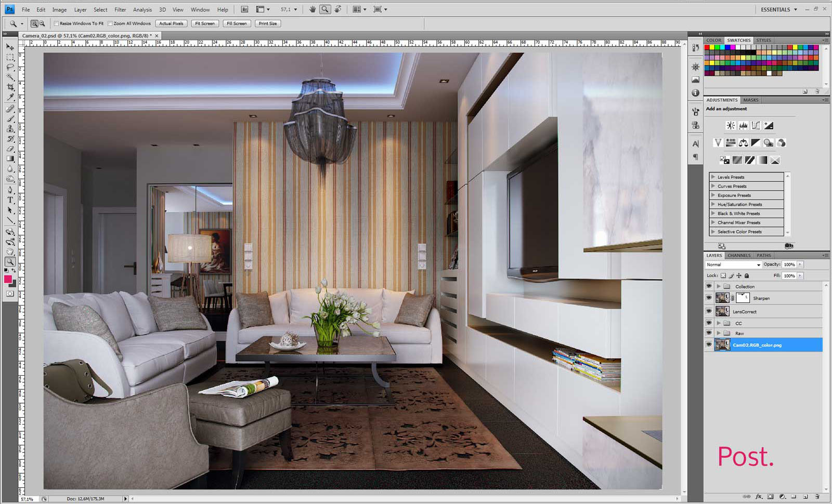832x504 pixels.
Task: Click the delete layer trash icon
Action: (817, 497)
